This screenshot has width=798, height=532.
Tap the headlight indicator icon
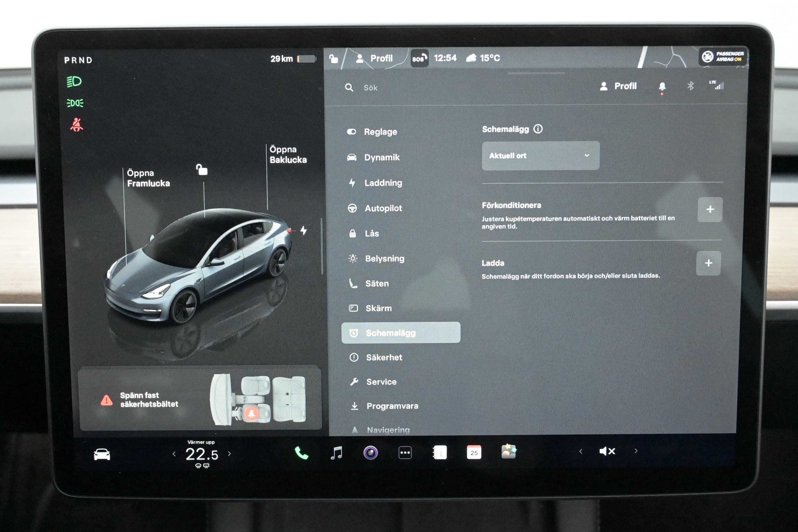click(x=74, y=82)
